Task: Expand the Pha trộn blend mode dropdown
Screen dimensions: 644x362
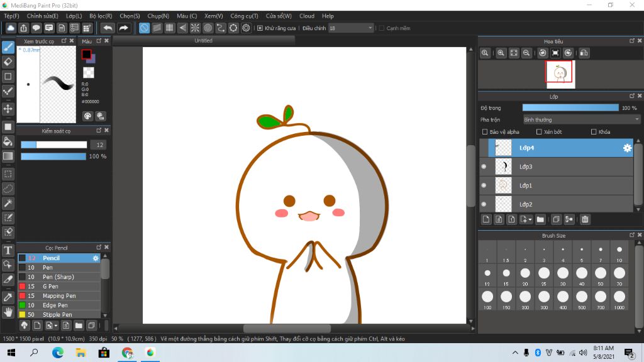Action: point(582,120)
